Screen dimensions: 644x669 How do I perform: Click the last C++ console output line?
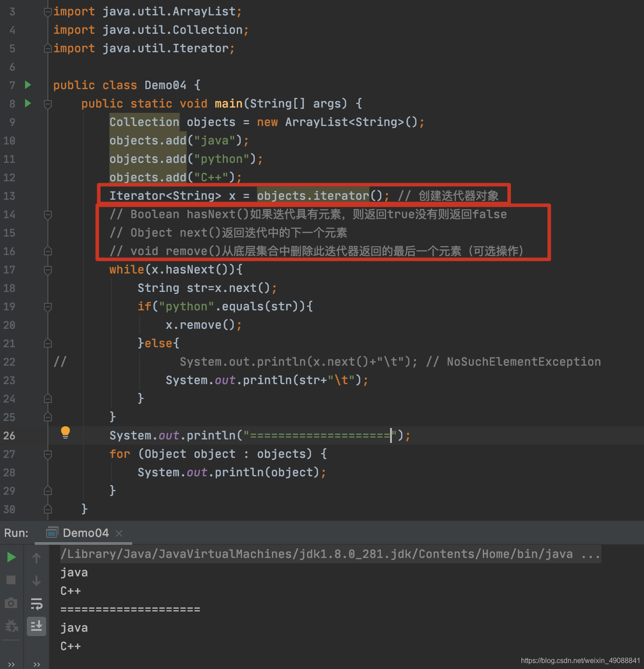pyautogui.click(x=71, y=646)
